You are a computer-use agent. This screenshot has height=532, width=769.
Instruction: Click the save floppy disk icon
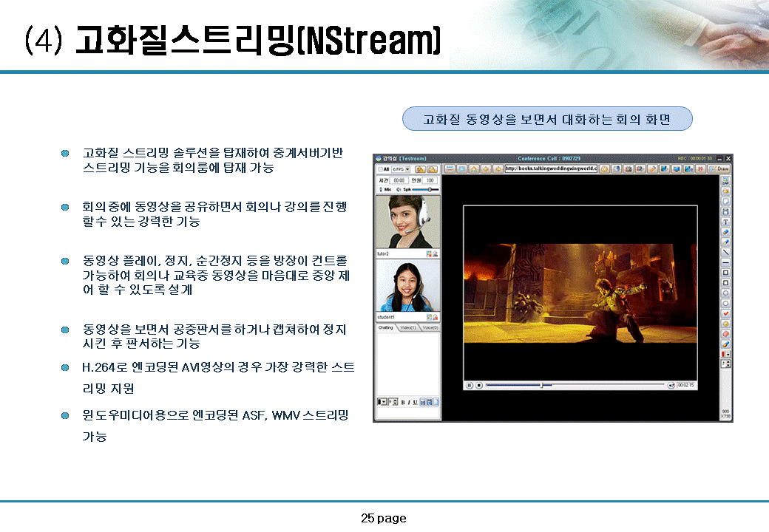click(725, 211)
